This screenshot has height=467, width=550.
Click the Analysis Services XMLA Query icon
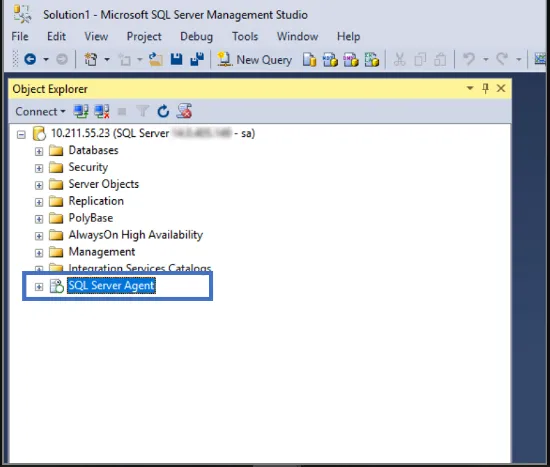pos(372,60)
